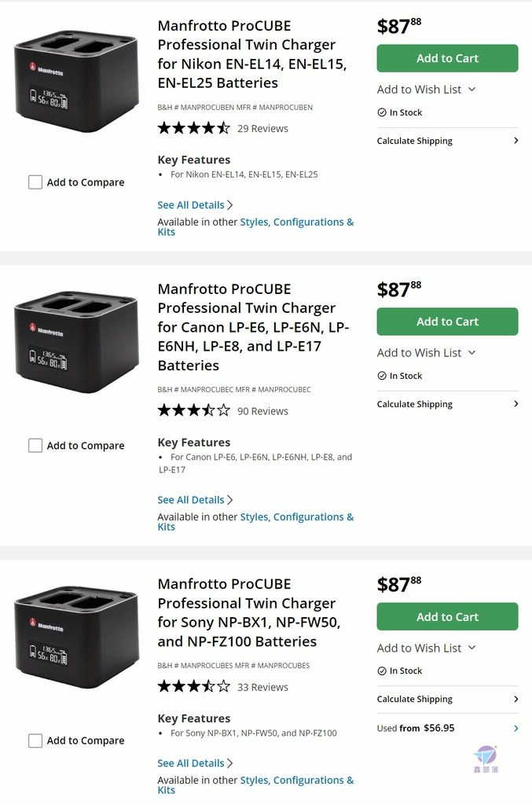The height and width of the screenshot is (805, 532).
Task: Expand Add to Wish List for Canon charger
Action: pyautogui.click(x=427, y=353)
